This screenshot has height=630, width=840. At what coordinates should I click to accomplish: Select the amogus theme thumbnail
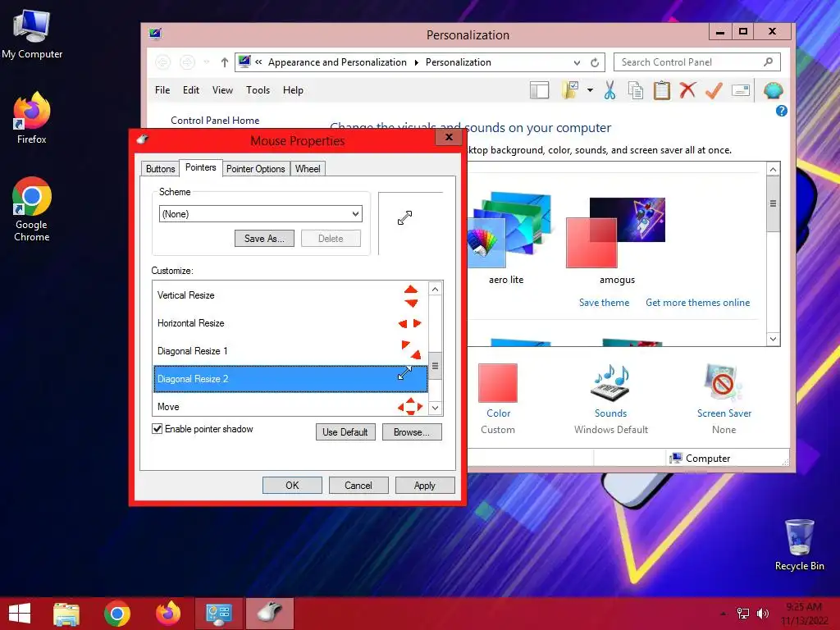coord(616,232)
